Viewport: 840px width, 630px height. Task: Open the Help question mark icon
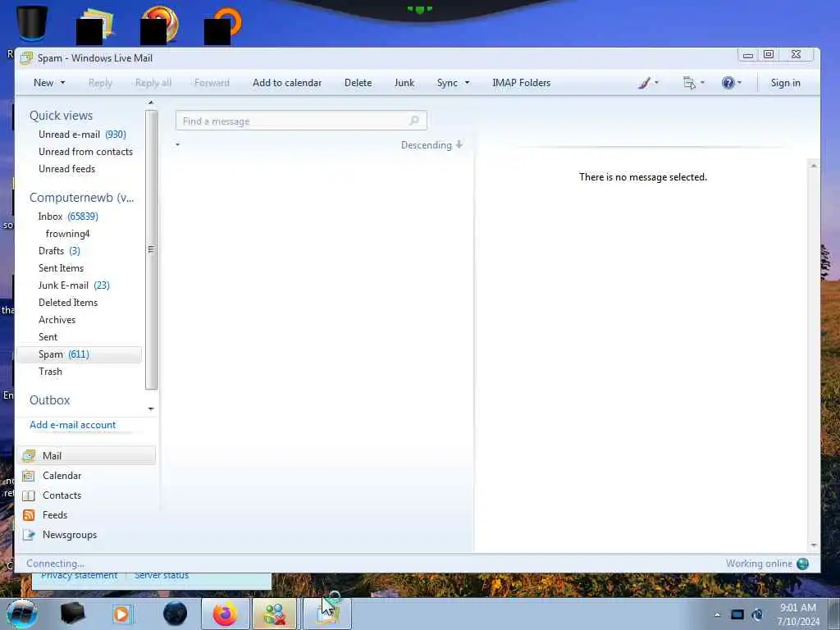pos(728,83)
